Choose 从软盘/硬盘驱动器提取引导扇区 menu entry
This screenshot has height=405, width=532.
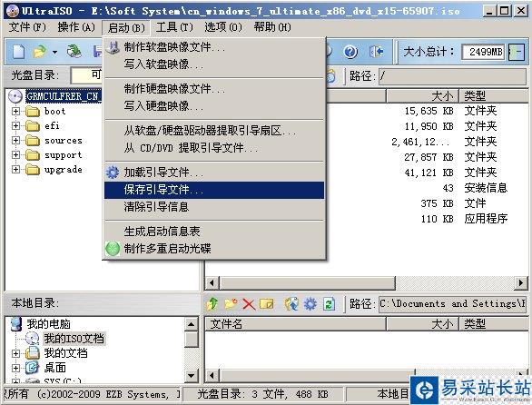coord(214,131)
